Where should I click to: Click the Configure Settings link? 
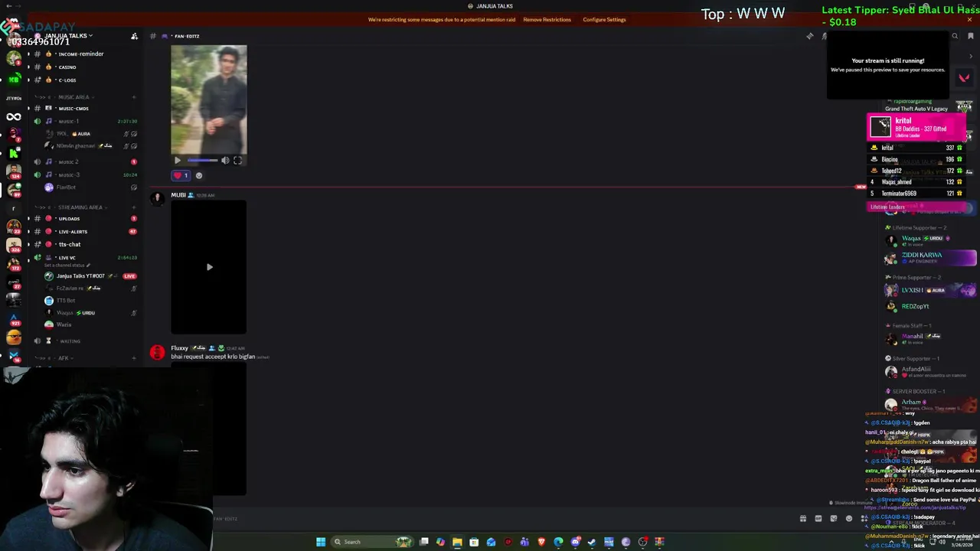(604, 19)
